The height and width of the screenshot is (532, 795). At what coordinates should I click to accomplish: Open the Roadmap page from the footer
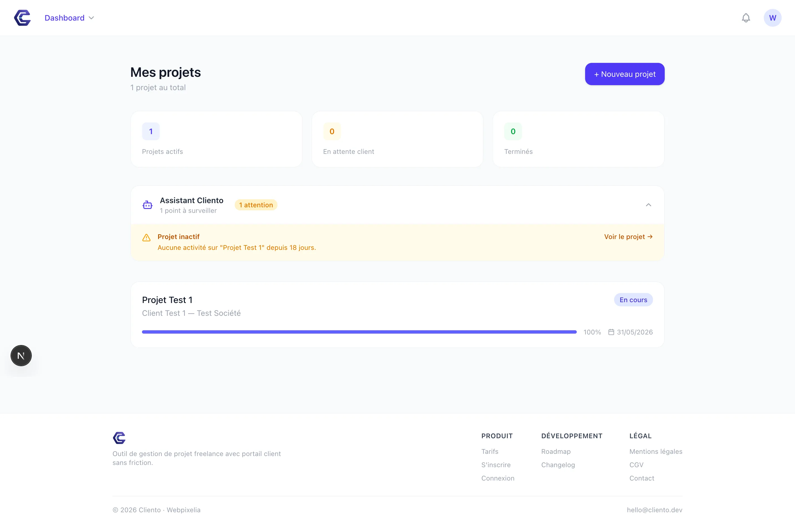pos(556,451)
